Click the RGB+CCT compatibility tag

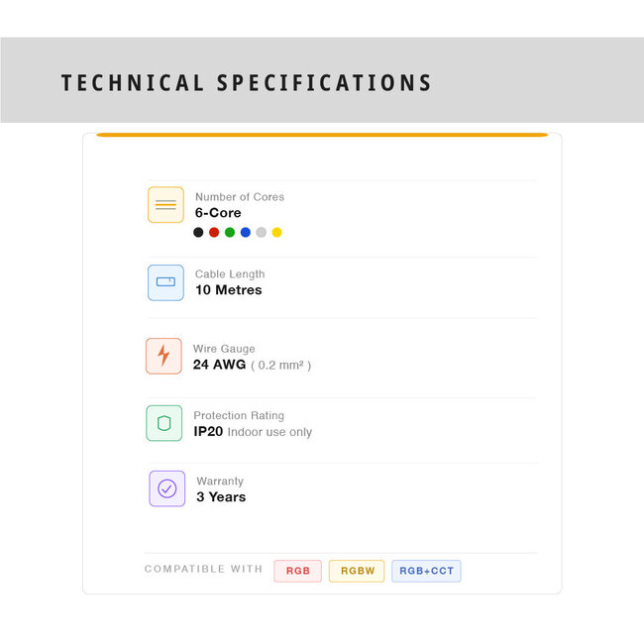426,571
